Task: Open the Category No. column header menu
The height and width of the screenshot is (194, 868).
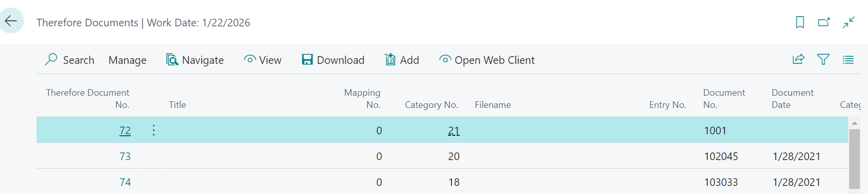Action: pos(431,104)
